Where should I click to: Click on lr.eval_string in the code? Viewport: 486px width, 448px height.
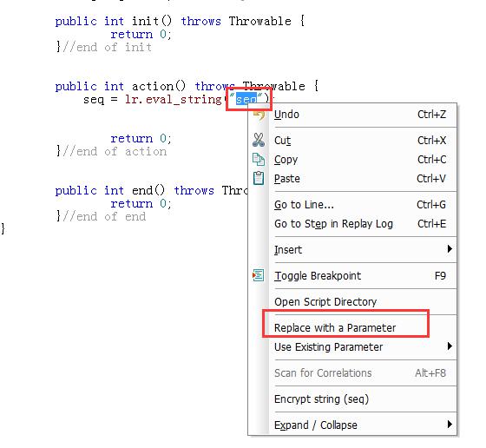pos(174,100)
